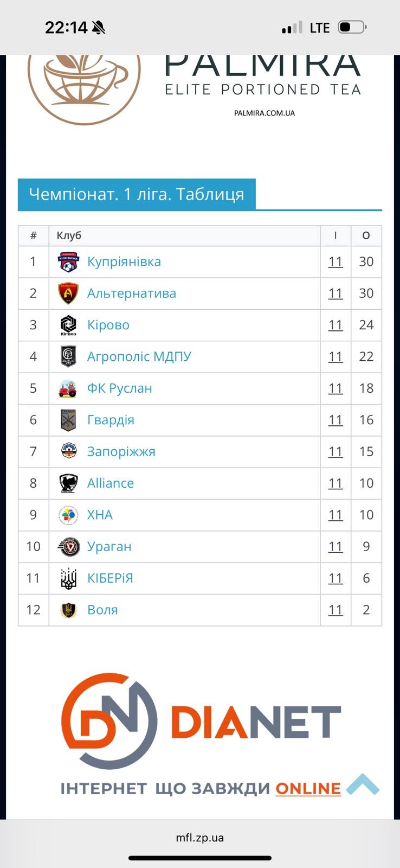Tap the Альтернатива club crest icon
400x868 pixels.
pos(68,293)
